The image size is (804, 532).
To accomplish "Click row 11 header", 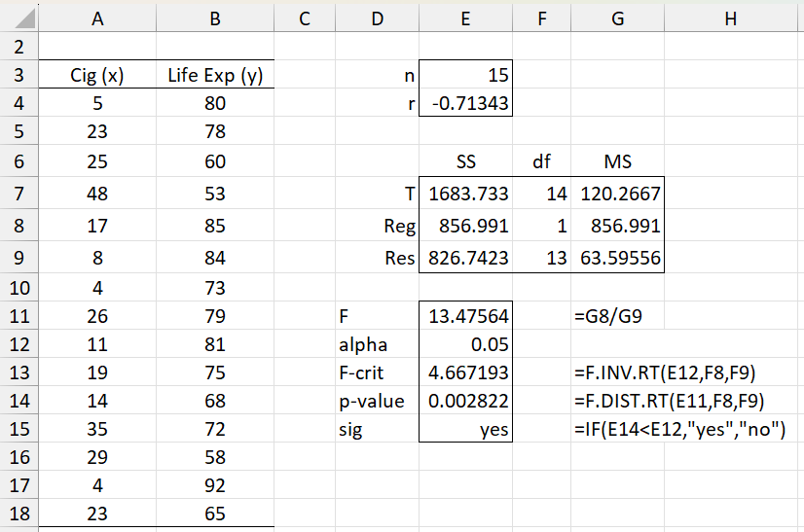I will pyautogui.click(x=19, y=316).
